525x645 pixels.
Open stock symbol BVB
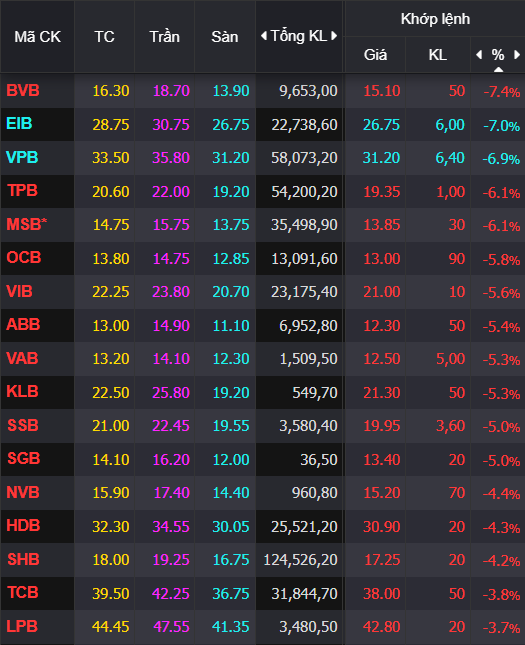[x=23, y=90]
